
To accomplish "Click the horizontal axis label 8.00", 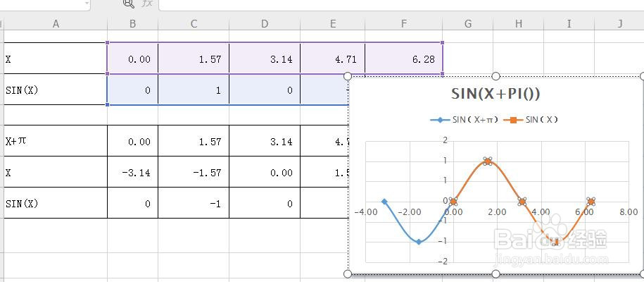I will [x=628, y=211].
